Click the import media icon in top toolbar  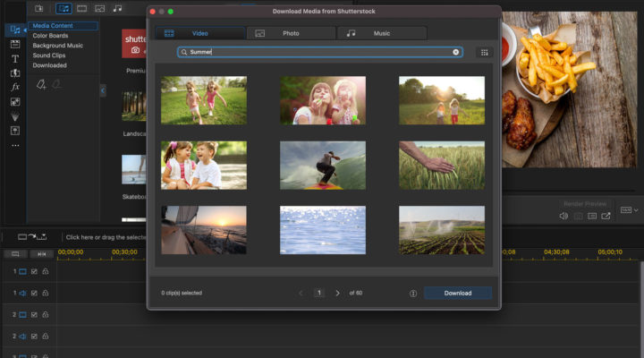tap(39, 8)
